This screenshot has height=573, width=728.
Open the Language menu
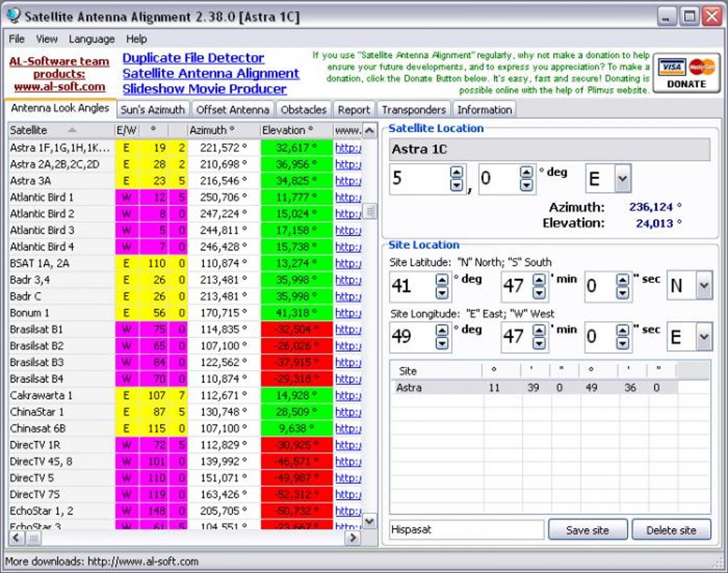91,39
